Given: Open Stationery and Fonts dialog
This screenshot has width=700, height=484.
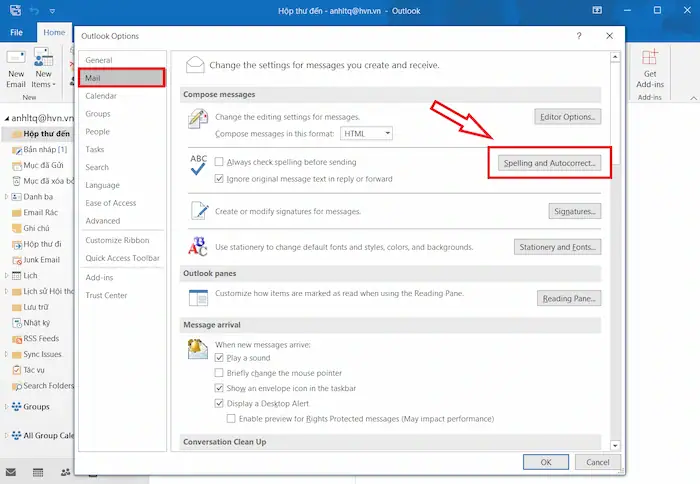Looking at the screenshot, I should [557, 247].
